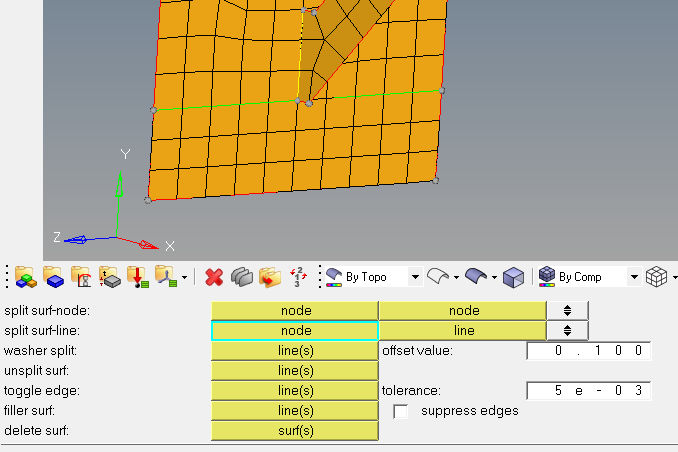Image resolution: width=678 pixels, height=452 pixels.
Task: Open the Materials collector folder icon
Action: [x=81, y=277]
